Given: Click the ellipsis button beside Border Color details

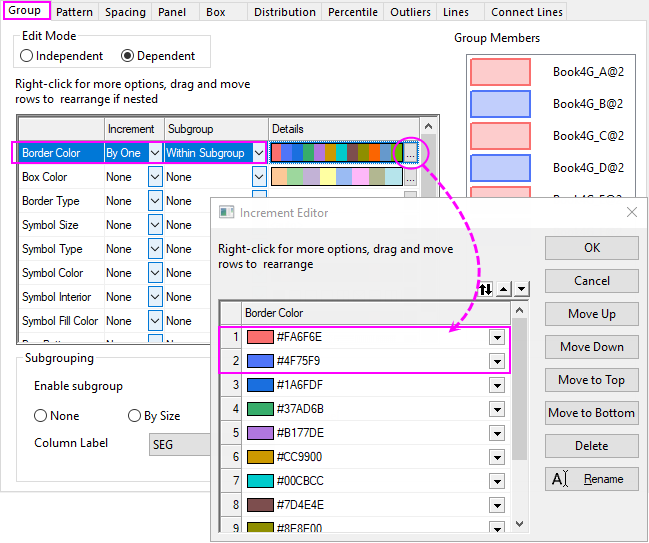Looking at the screenshot, I should 411,153.
